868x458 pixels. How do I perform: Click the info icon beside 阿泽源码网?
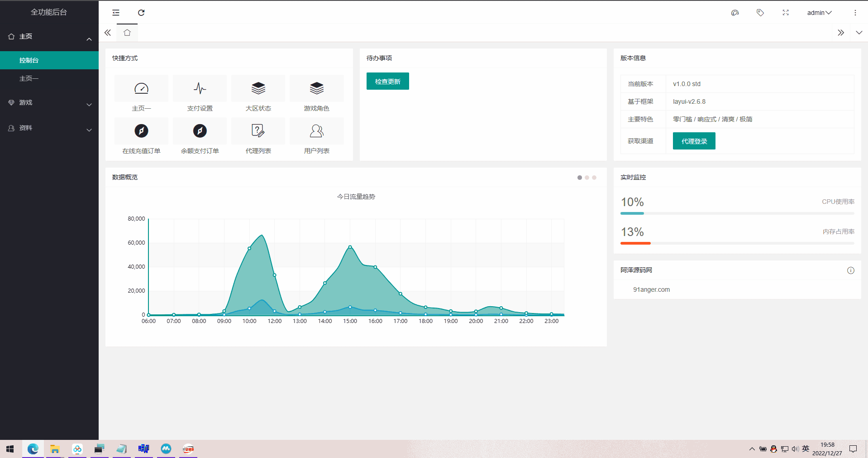pyautogui.click(x=851, y=270)
